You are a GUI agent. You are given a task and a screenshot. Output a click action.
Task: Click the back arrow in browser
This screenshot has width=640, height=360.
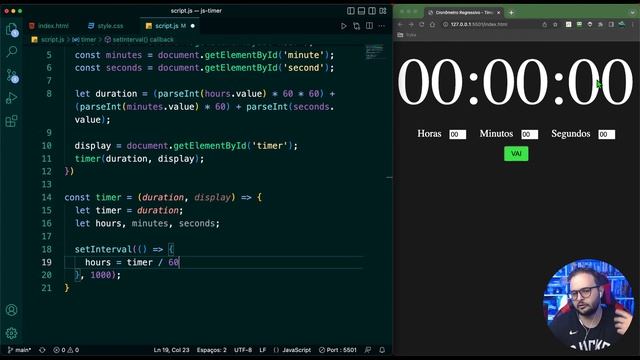[x=400, y=24]
